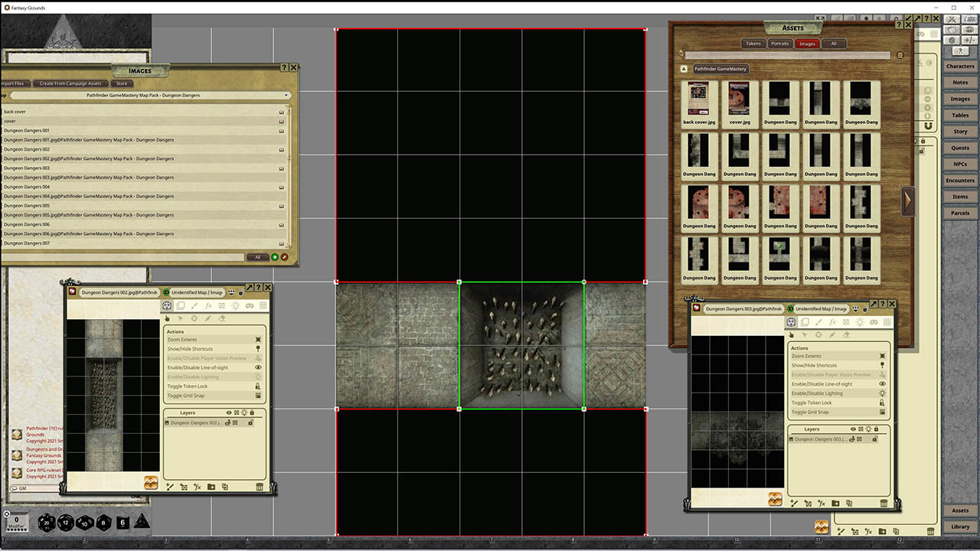Select grid tool tab in Dungeon Dangers 003 window

coord(887,322)
